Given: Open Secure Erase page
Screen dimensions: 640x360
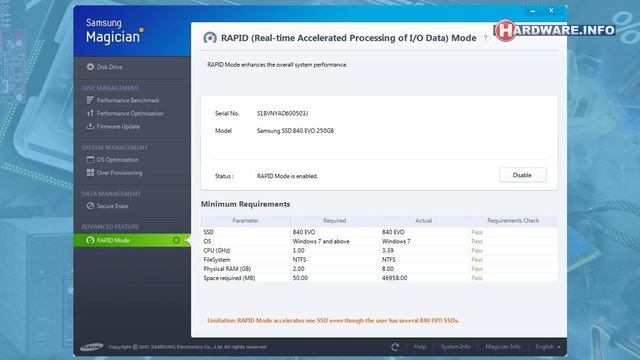Looking at the screenshot, I should (112, 206).
